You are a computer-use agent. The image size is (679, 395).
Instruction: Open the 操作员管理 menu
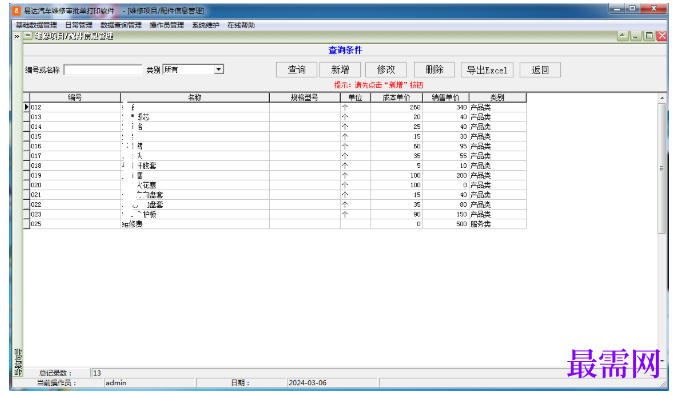[167, 25]
